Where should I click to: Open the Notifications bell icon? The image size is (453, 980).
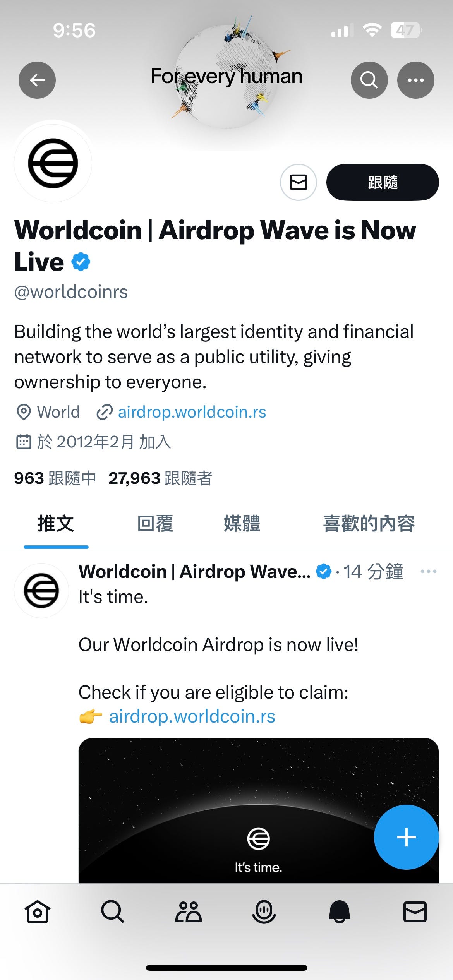click(340, 912)
